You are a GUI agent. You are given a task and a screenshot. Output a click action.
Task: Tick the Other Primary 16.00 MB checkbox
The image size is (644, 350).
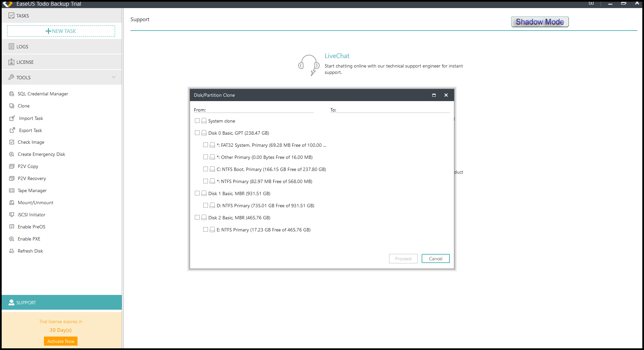pos(206,157)
